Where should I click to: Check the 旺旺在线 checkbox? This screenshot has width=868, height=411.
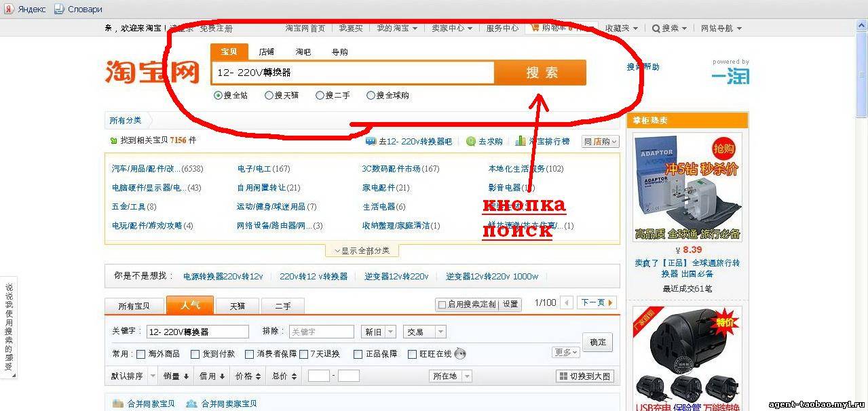[412, 354]
